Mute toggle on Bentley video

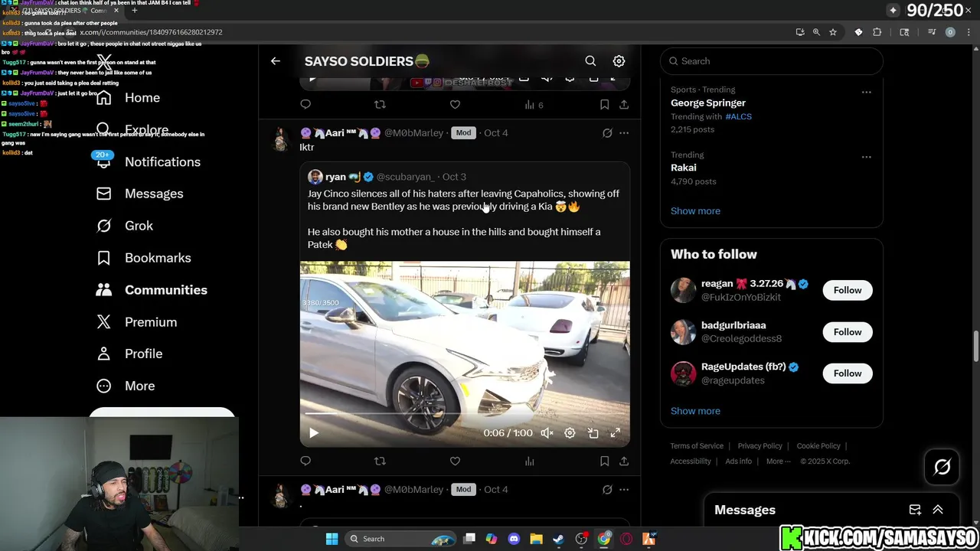(x=547, y=433)
